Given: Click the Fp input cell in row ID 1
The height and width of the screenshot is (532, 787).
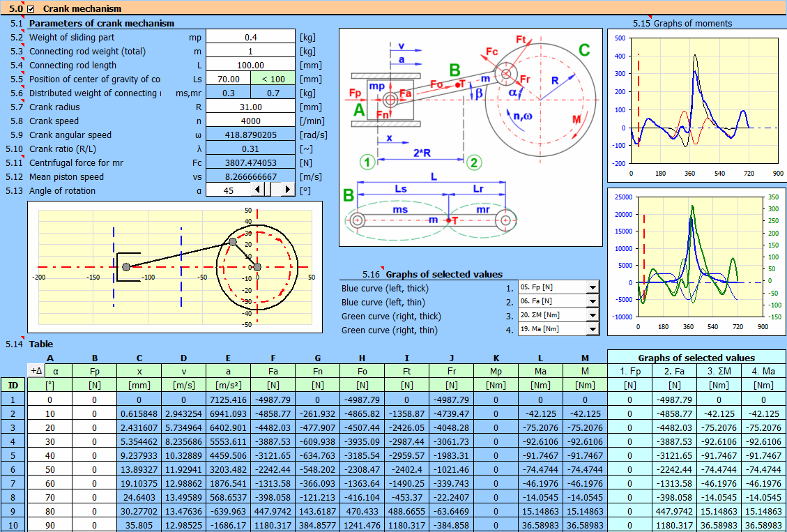Looking at the screenshot, I should point(94,400).
